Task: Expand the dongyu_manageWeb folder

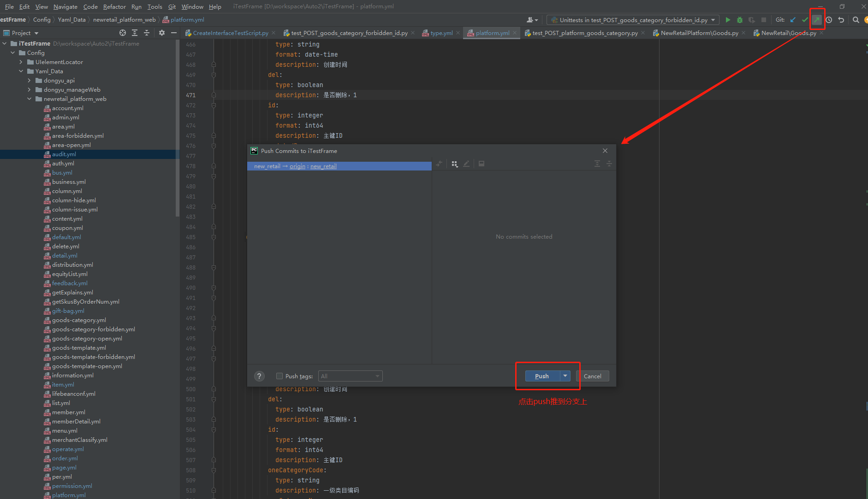Action: click(30, 89)
